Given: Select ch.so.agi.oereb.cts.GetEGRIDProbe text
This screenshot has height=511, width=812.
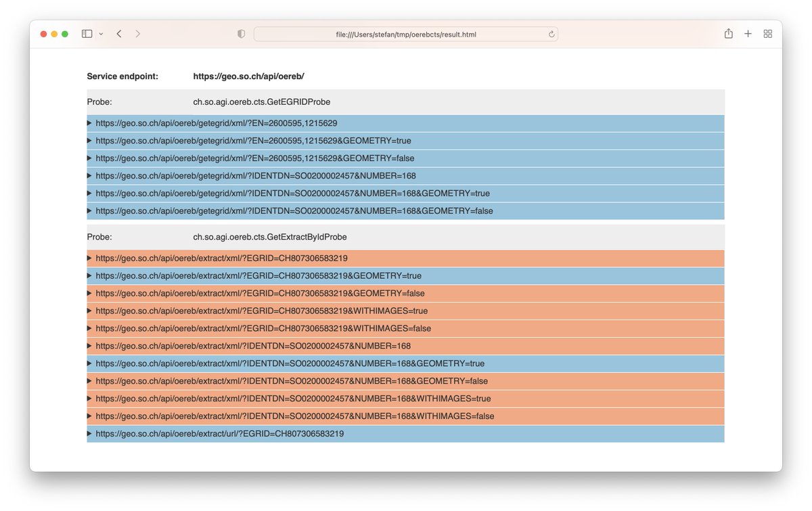Looking at the screenshot, I should click(262, 102).
